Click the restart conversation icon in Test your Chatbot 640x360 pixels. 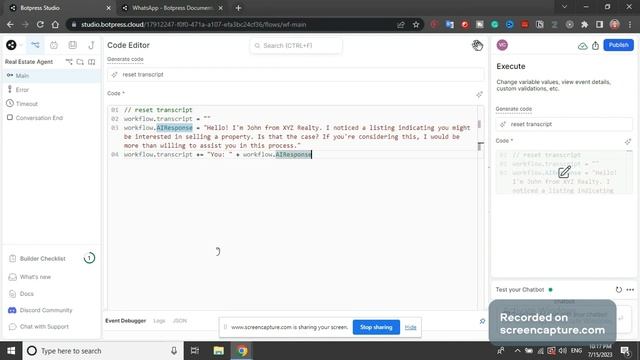click(x=619, y=289)
